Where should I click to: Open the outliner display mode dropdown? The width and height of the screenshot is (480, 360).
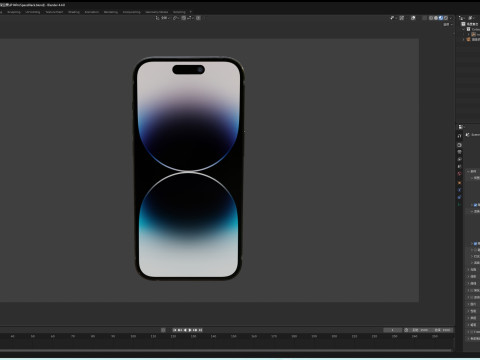pyautogui.click(x=462, y=18)
